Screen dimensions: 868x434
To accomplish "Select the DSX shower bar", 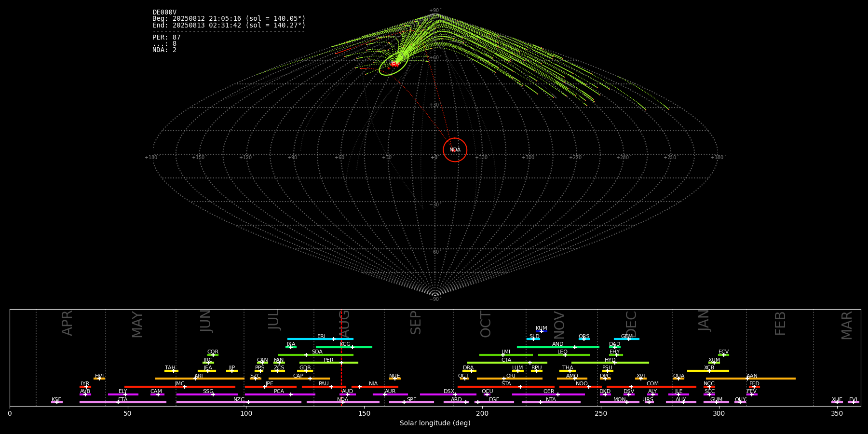I will pyautogui.click(x=448, y=394).
